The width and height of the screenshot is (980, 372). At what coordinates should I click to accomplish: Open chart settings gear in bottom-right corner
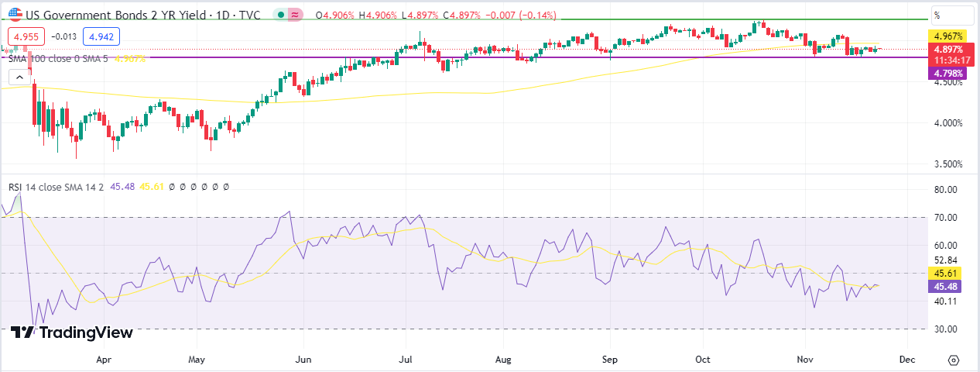point(954,360)
